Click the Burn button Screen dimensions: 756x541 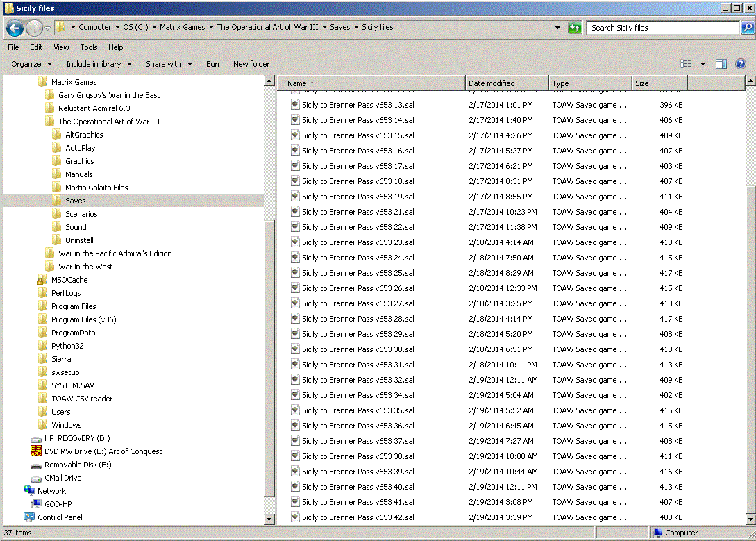(x=214, y=64)
